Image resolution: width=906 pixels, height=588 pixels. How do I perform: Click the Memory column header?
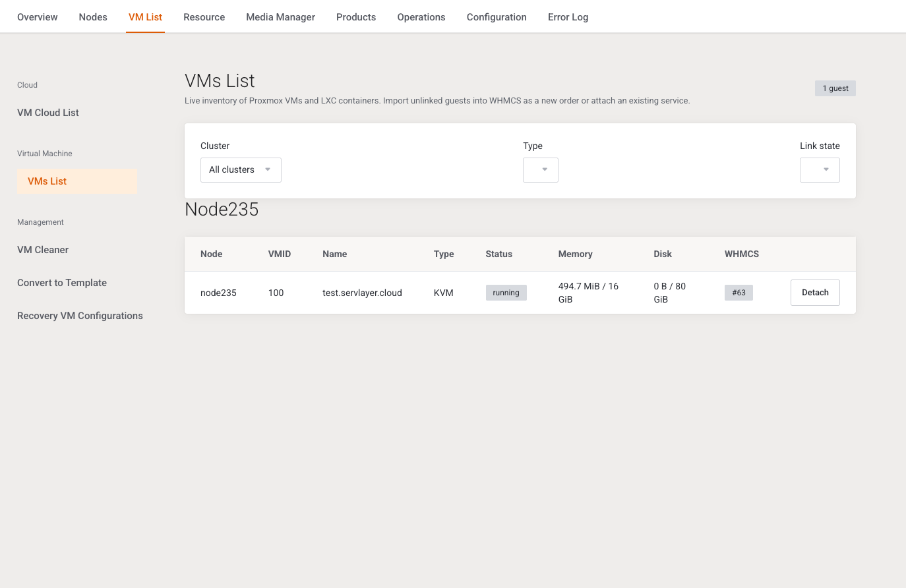tap(576, 254)
